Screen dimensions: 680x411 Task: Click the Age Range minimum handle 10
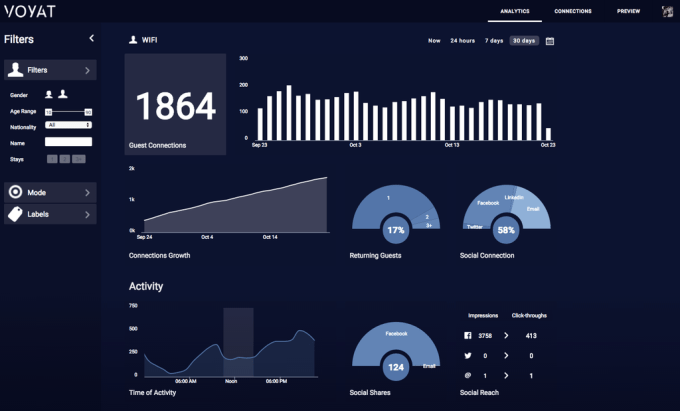pos(49,112)
